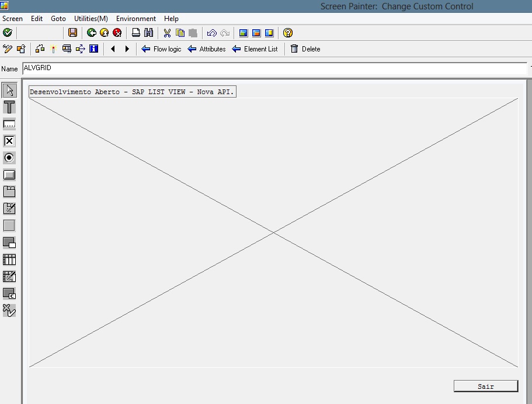Pick the Custom control tool

pos(9,293)
